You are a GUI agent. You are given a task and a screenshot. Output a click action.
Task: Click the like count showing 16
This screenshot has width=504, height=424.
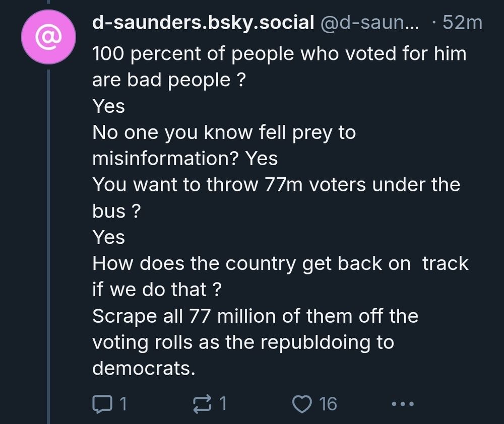[x=328, y=403]
